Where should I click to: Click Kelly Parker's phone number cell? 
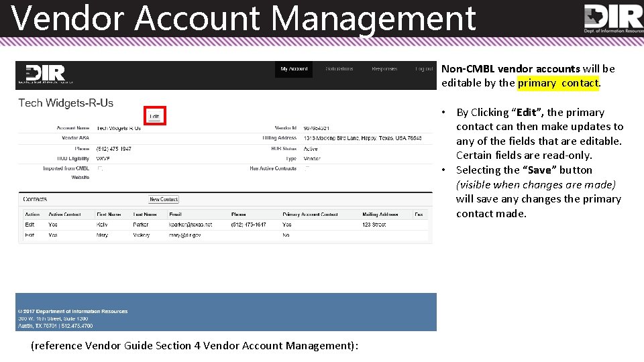(x=248, y=225)
